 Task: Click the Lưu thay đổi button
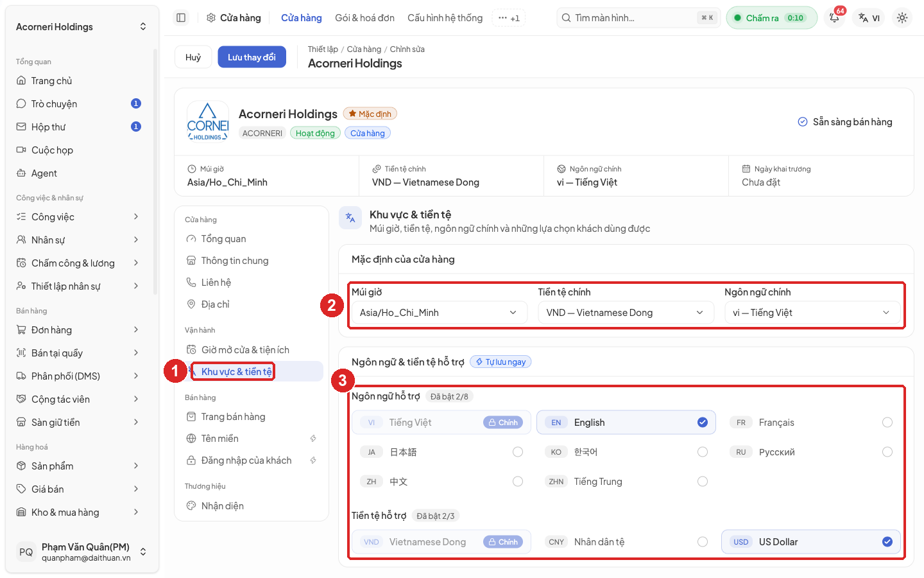point(252,57)
